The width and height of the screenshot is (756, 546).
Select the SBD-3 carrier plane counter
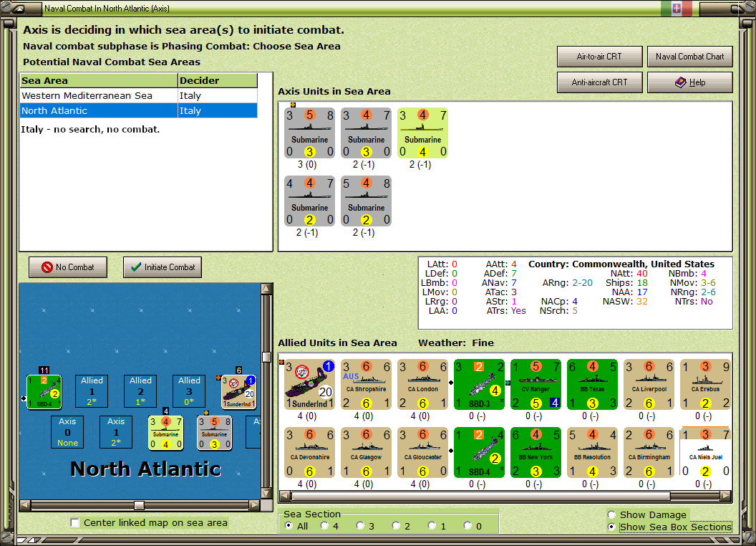pyautogui.click(x=479, y=384)
